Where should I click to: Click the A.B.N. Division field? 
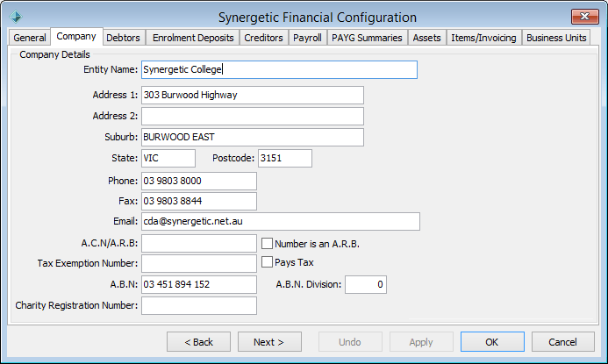366,284
